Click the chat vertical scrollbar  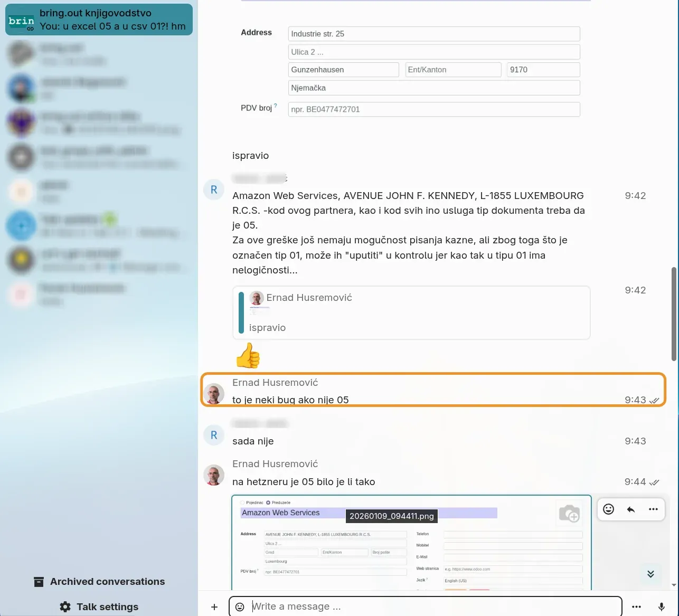pos(673,314)
